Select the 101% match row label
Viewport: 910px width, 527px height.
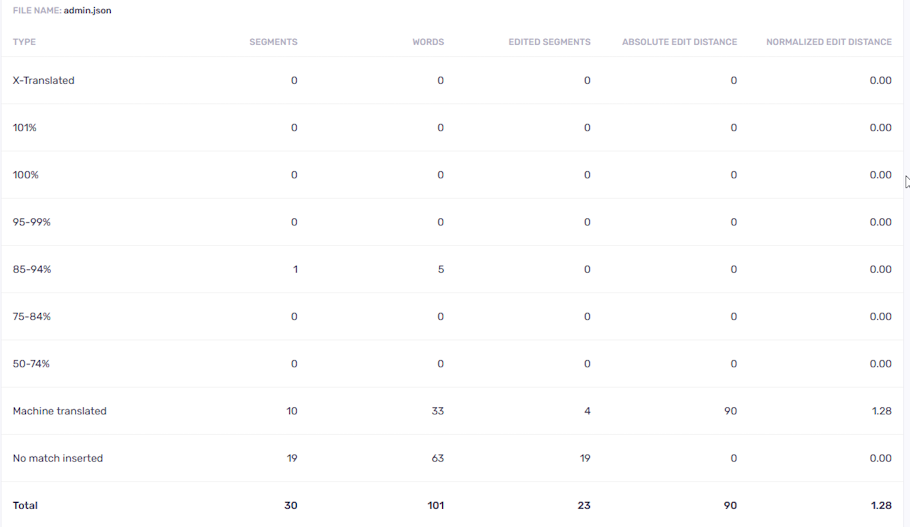click(x=25, y=128)
